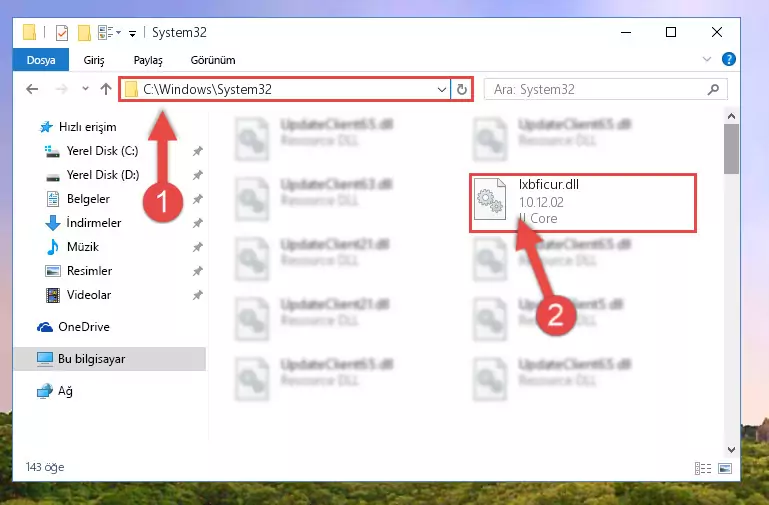Viewport: 769px width, 505px height.
Task: Minimize the System32 window
Action: [626, 32]
